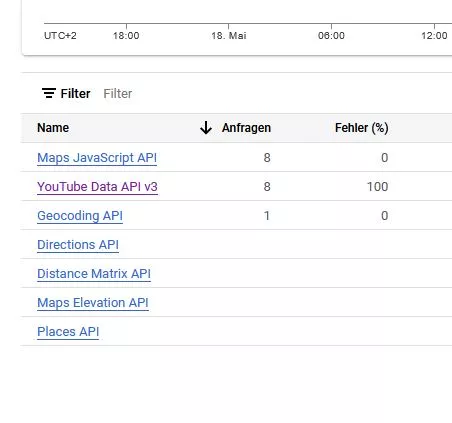The height and width of the screenshot is (423, 452).
Task: Click the descending sort arrow icon
Action: (206, 128)
